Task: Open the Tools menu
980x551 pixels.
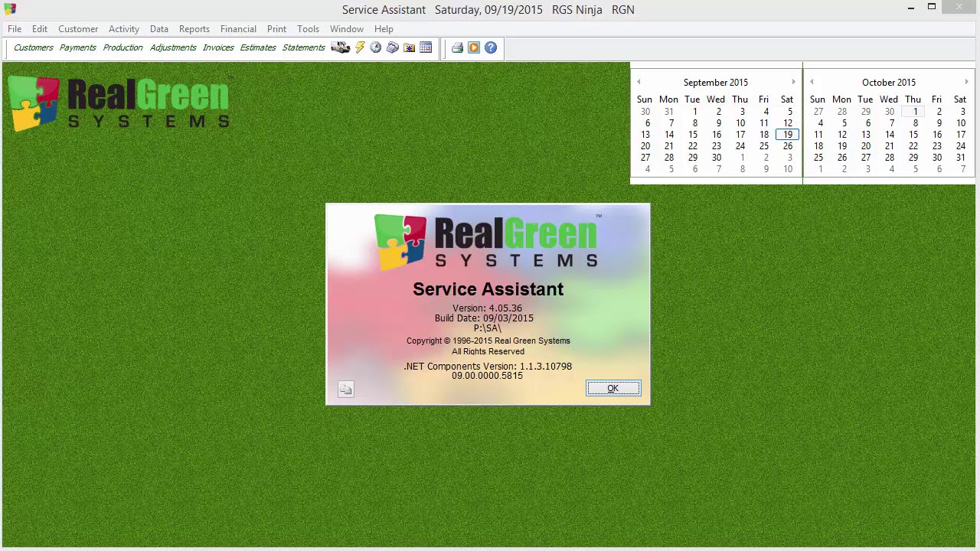Action: tap(309, 29)
